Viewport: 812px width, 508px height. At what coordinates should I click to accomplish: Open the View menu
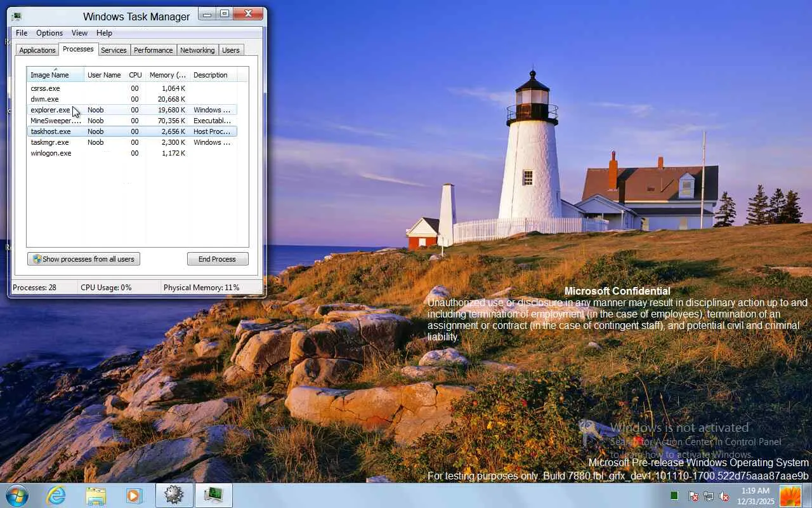(79, 33)
